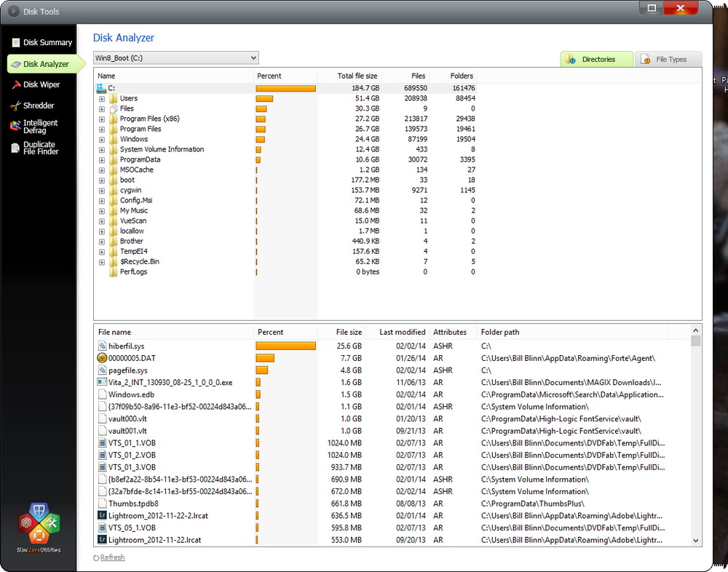Click the 00000005.DAT file icon
This screenshot has width=728, height=572.
[102, 358]
